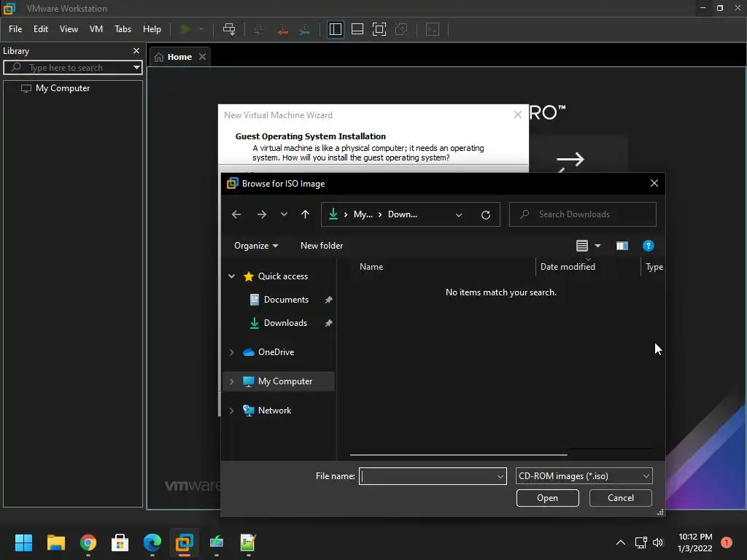The height and width of the screenshot is (560, 747).
Task: Click the green Power On play button
Action: (x=185, y=29)
